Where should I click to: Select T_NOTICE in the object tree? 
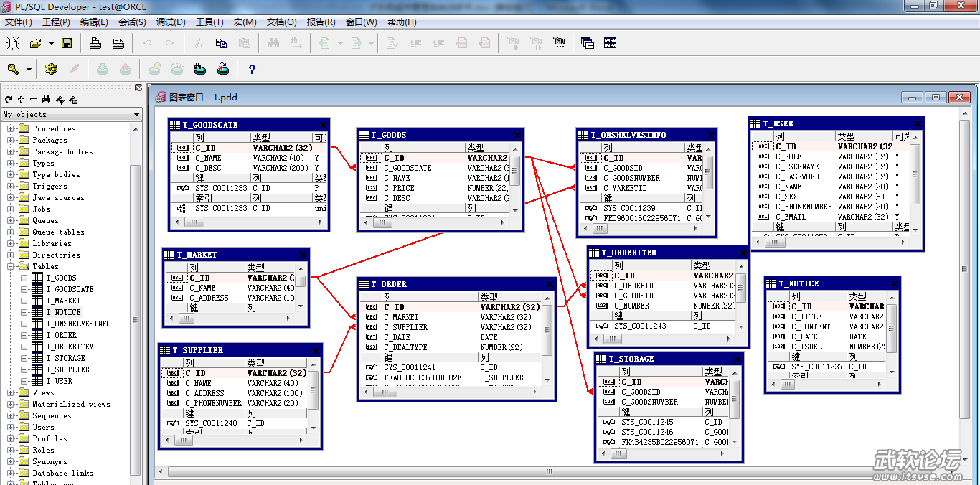tap(63, 312)
